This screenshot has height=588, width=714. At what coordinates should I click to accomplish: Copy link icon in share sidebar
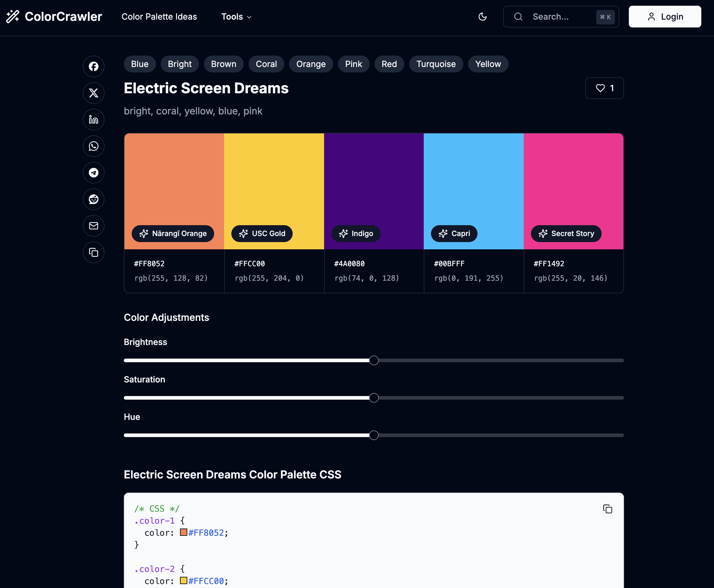click(x=94, y=252)
